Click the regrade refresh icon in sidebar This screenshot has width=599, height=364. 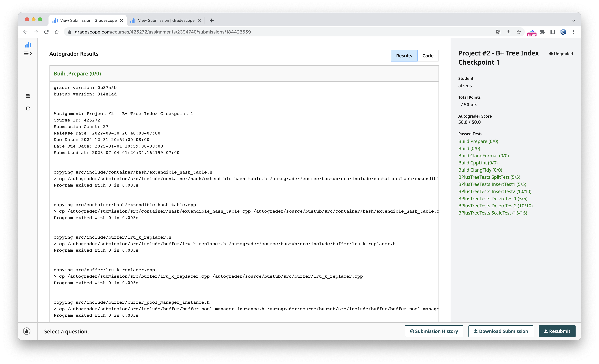28,108
